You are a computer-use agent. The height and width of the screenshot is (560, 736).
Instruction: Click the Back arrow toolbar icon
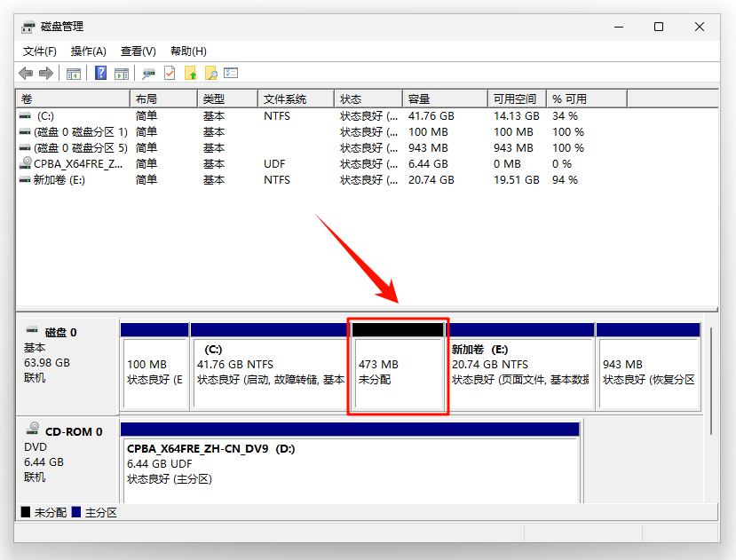26,74
